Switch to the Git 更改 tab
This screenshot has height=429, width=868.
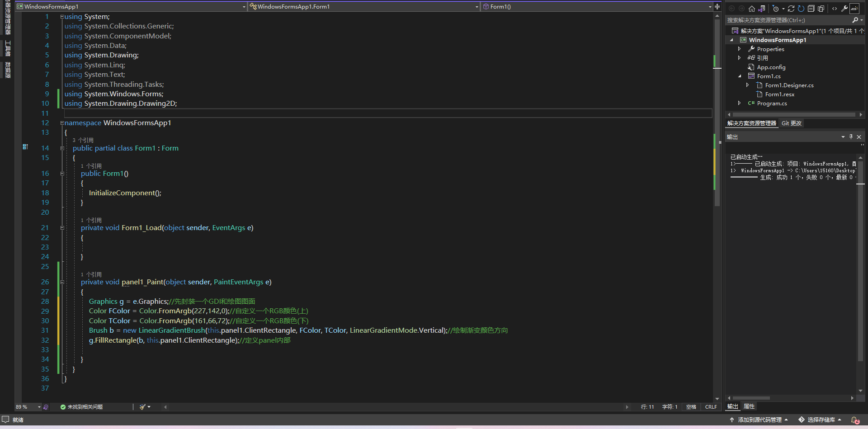click(x=792, y=123)
